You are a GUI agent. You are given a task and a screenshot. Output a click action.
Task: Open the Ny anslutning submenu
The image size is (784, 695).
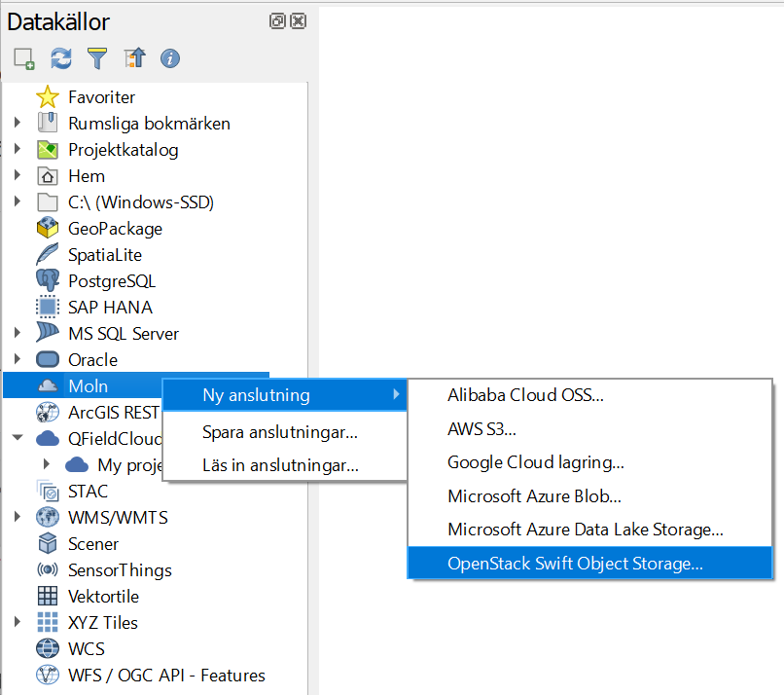click(285, 395)
